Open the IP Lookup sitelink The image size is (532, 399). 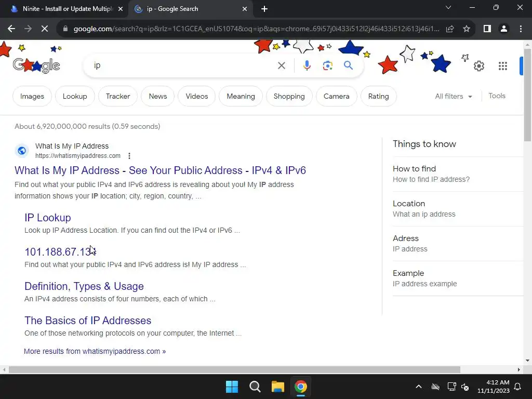pos(47,218)
